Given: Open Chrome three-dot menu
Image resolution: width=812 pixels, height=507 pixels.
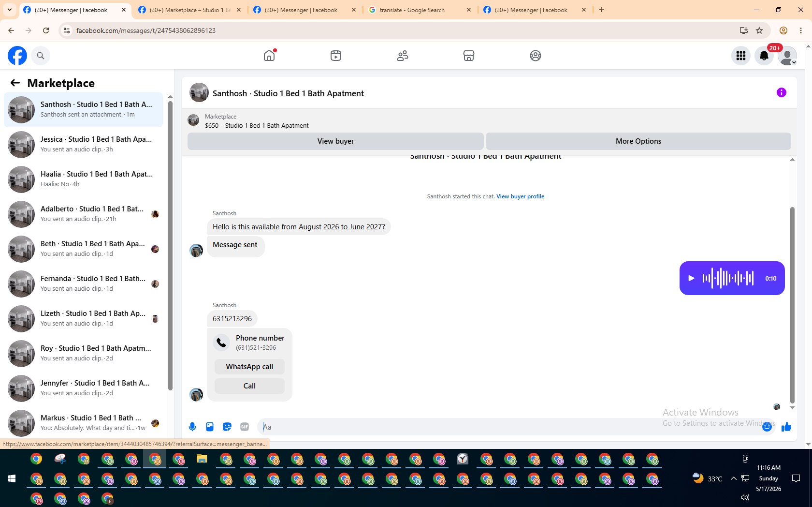Looking at the screenshot, I should click(801, 30).
